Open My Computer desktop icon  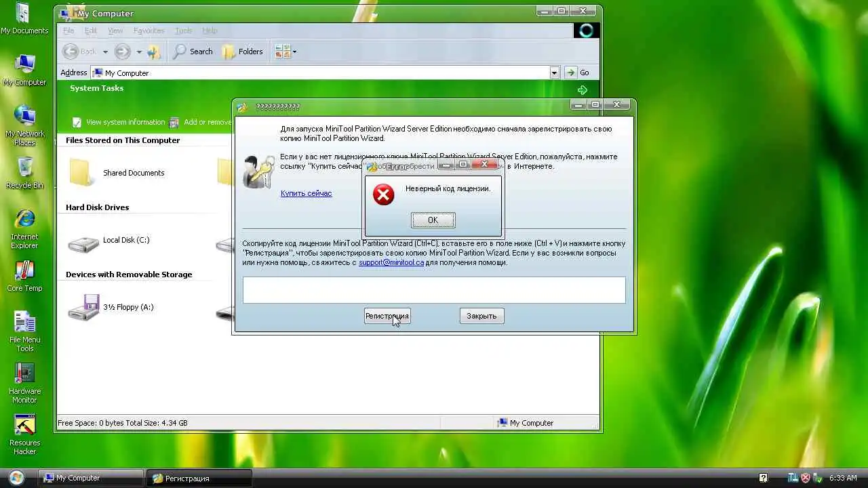(24, 70)
